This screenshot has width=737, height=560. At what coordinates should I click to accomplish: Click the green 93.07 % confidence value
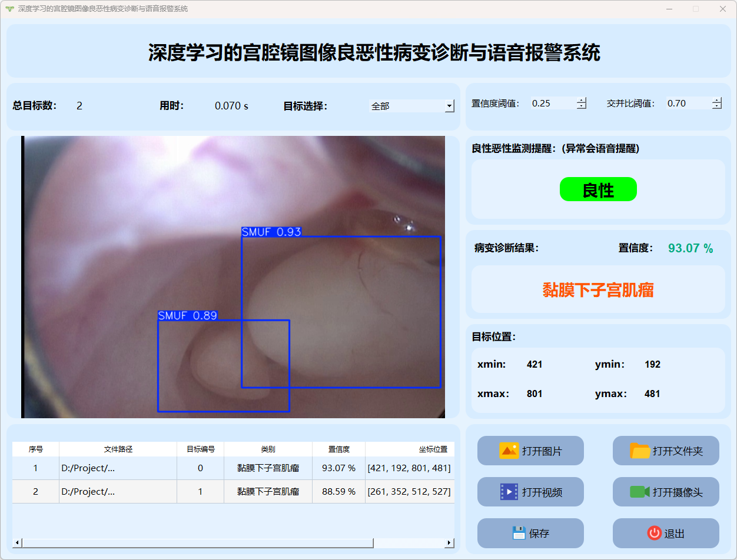click(x=690, y=248)
